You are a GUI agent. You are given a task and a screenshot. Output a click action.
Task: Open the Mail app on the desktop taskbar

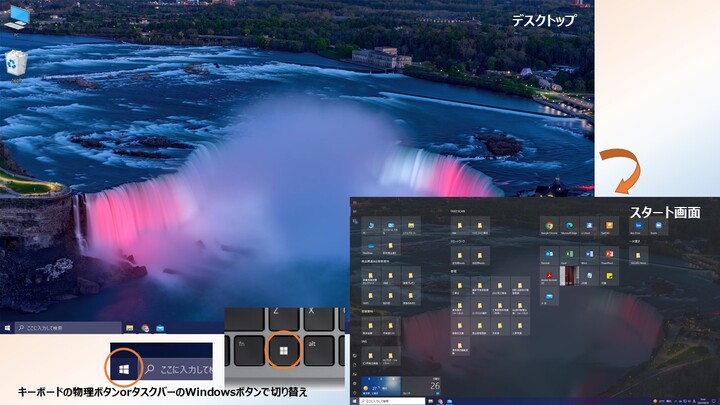160,328
